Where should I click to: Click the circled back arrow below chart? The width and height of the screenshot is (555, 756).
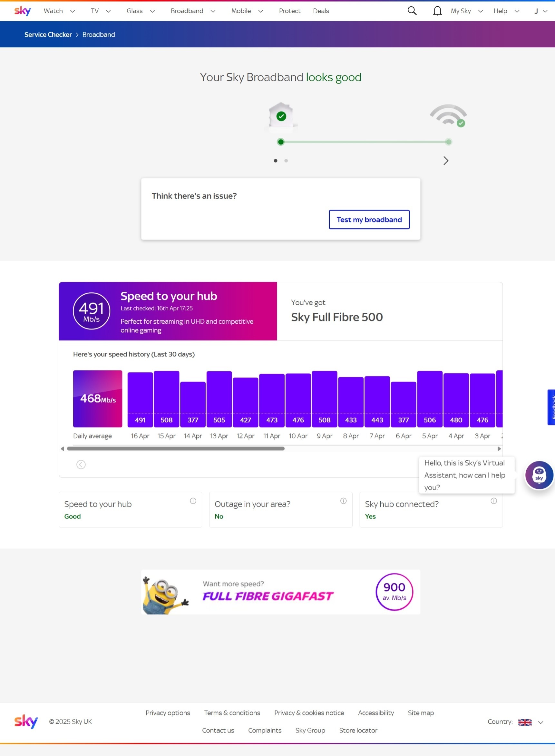coord(81,464)
